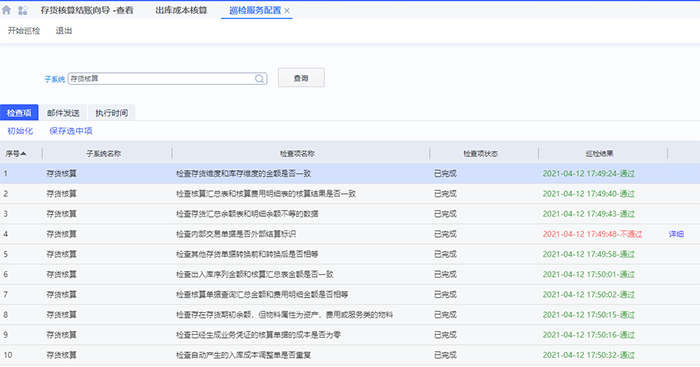Select row 检查存货汇总余额表和明细余额不等的数据
The height and width of the screenshot is (367, 700).
pyautogui.click(x=350, y=214)
